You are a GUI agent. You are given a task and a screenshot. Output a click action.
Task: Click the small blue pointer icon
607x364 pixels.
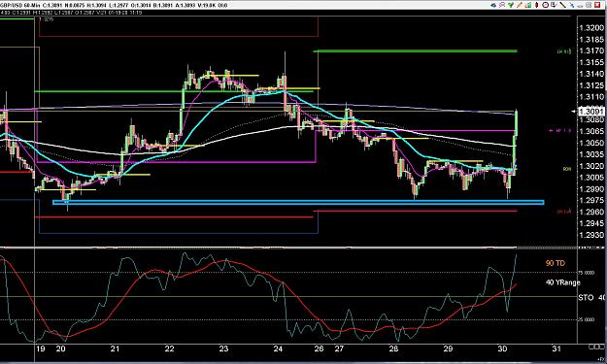coord(572,5)
